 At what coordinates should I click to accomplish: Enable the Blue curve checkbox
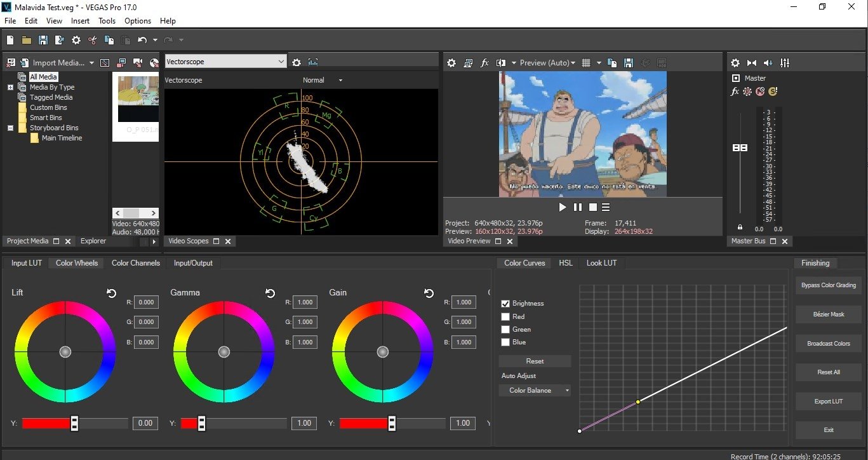click(x=505, y=342)
